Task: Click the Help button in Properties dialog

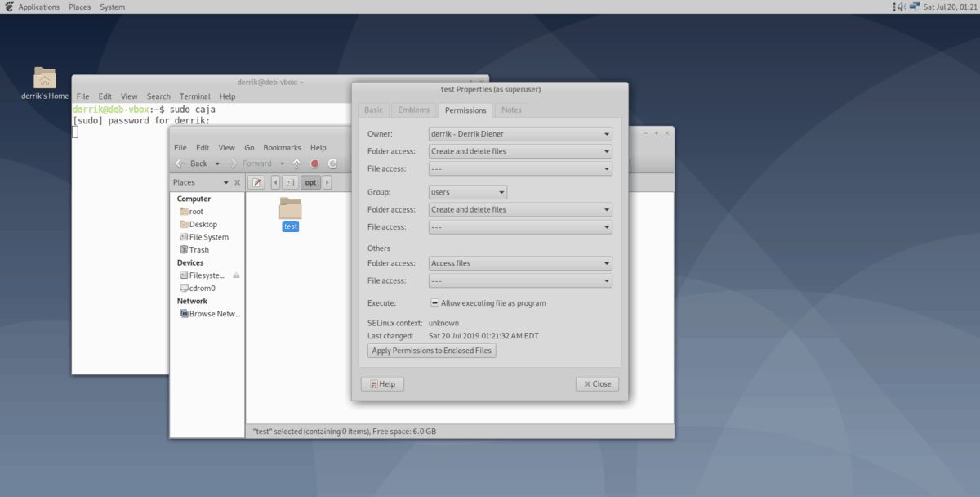Action: pos(382,384)
